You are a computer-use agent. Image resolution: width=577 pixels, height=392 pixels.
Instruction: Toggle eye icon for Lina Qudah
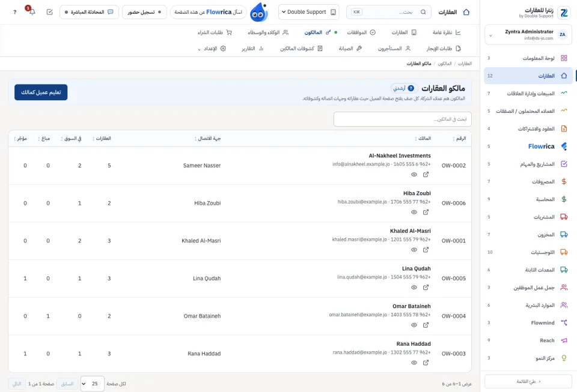tap(414, 288)
